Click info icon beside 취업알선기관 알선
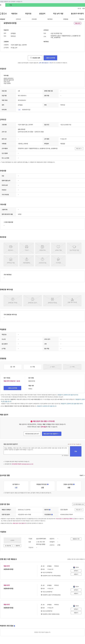Image resolution: width=85 pixels, height=644 pixels. tap(48, 484)
